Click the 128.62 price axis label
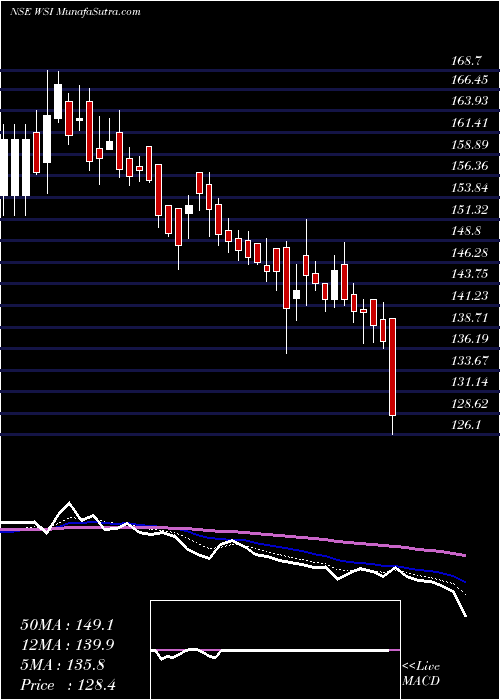 click(470, 404)
